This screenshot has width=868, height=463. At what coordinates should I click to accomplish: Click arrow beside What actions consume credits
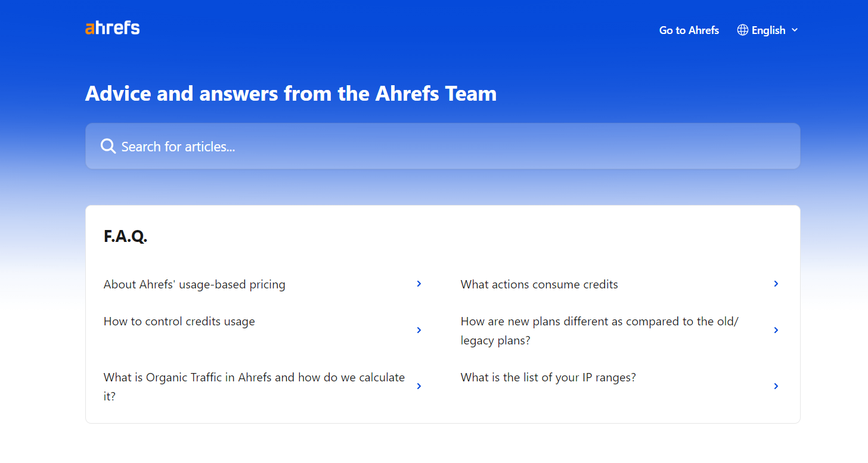776,284
